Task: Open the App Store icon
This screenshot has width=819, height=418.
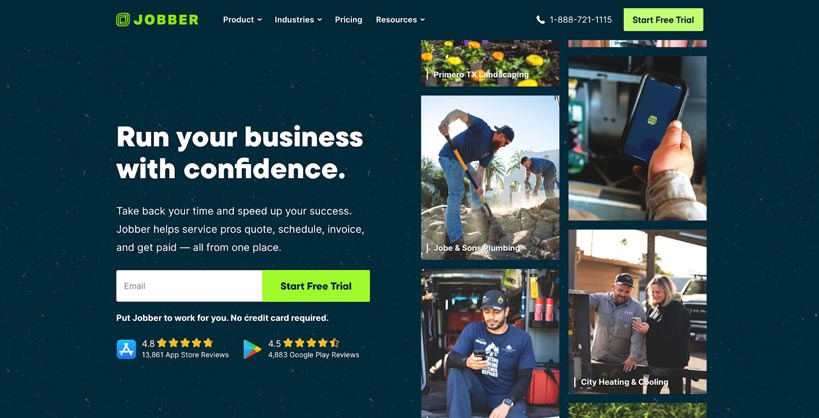Action: [126, 349]
